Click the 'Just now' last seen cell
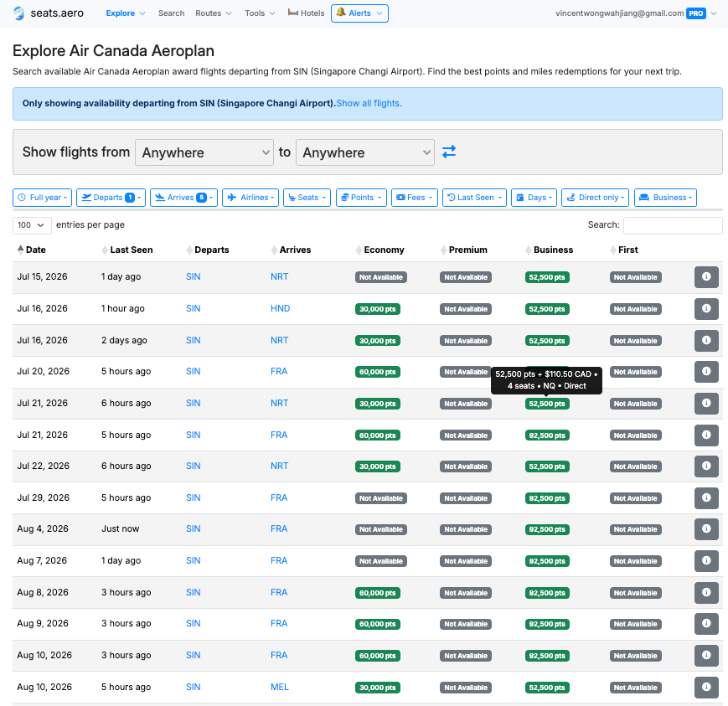Image resolution: width=728 pixels, height=706 pixels. pos(121,528)
